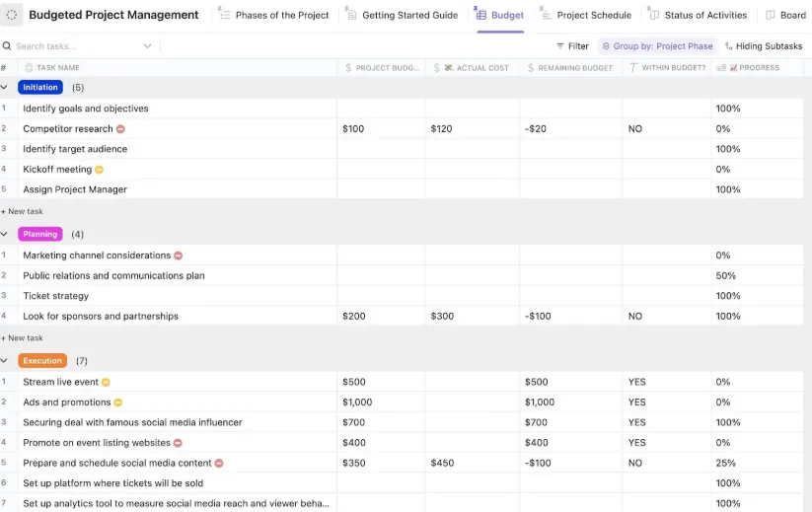Click red icon beside Marketing channel considerations

click(x=179, y=256)
